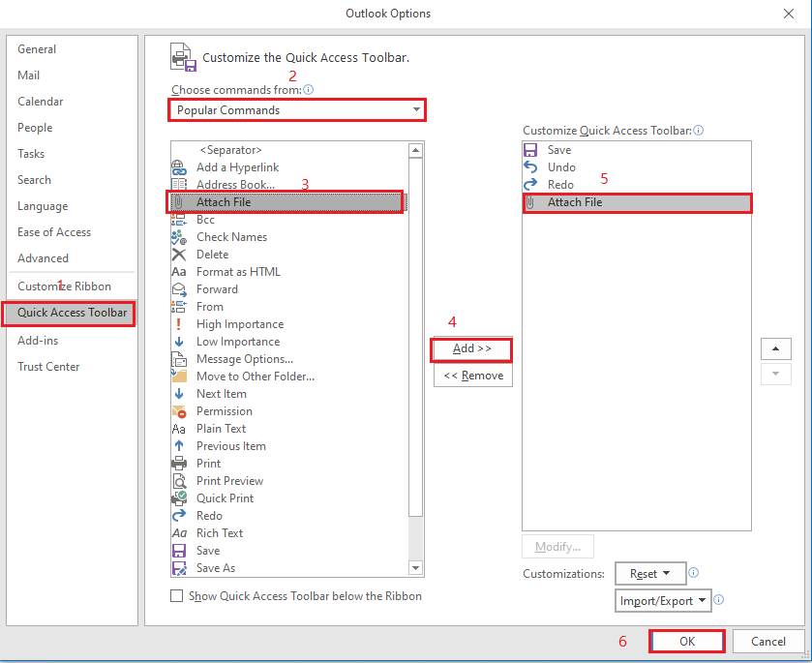Click the Add a Hyperlink globe icon
The width and height of the screenshot is (812, 663).
click(x=179, y=167)
